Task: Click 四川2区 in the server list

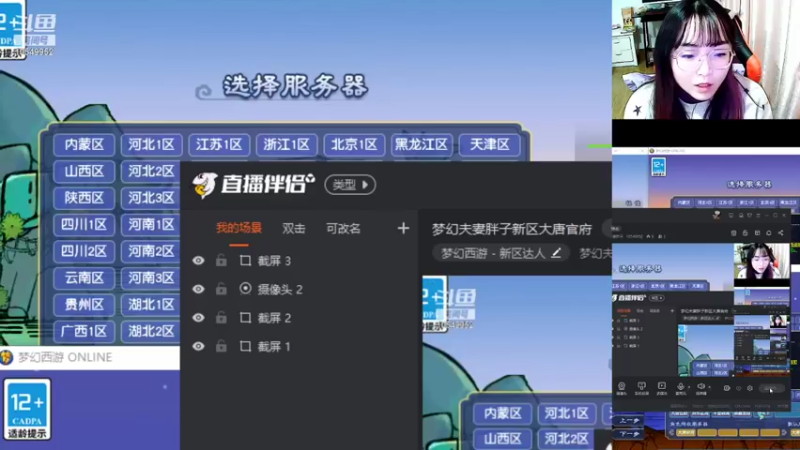Action: 84,251
